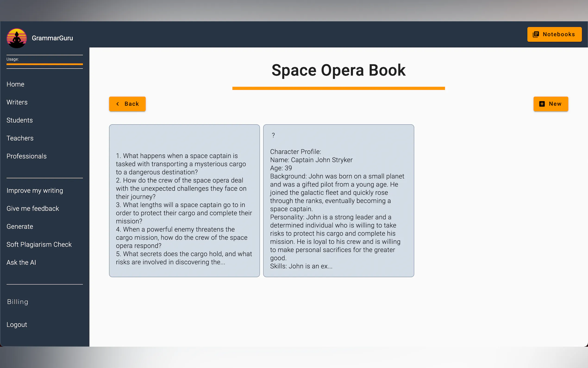Open the Generate tool
Screen dimensions: 588x368
click(20, 227)
